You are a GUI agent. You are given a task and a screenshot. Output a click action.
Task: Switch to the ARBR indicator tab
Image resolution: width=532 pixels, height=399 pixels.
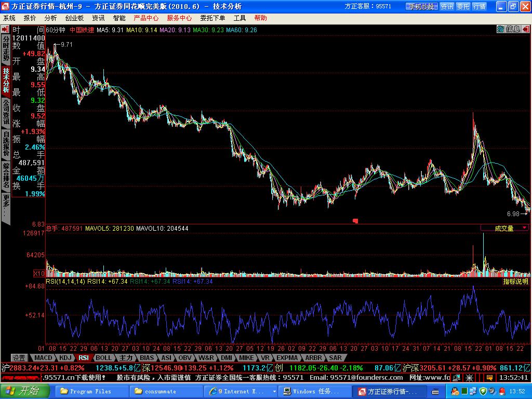313,357
